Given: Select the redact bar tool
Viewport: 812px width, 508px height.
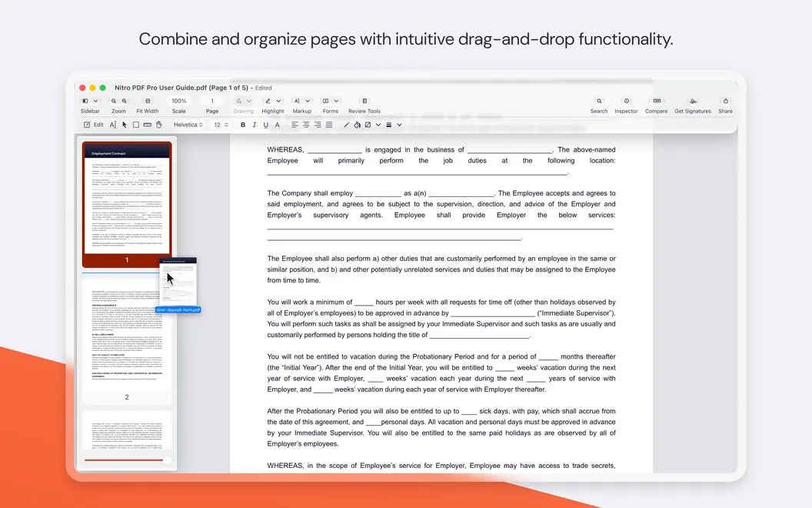Looking at the screenshot, I should tap(147, 125).
